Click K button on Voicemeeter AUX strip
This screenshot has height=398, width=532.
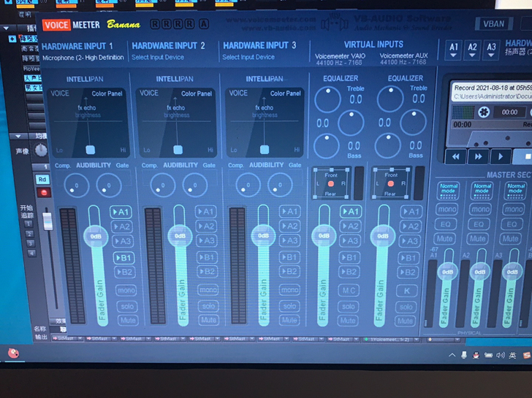[406, 291]
